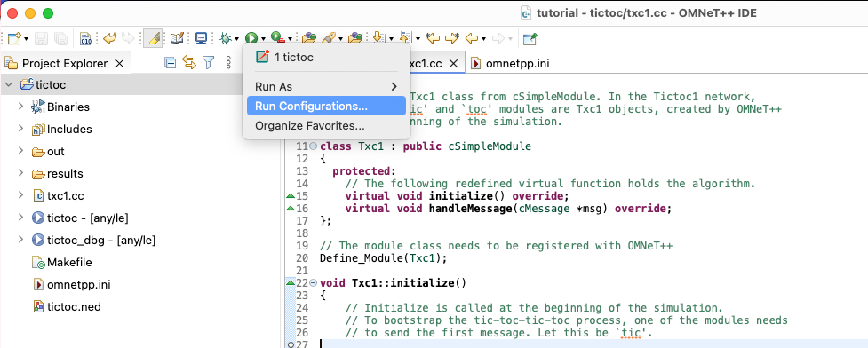Click the Project Explorer filter funnel icon
Screen dimensions: 868x348
tap(208, 63)
